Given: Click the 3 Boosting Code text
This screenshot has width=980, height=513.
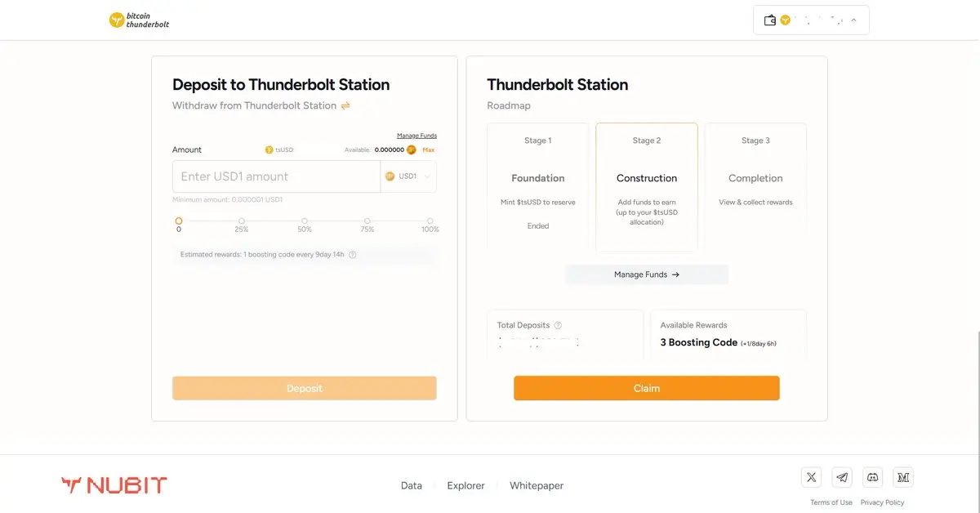Looking at the screenshot, I should [699, 342].
